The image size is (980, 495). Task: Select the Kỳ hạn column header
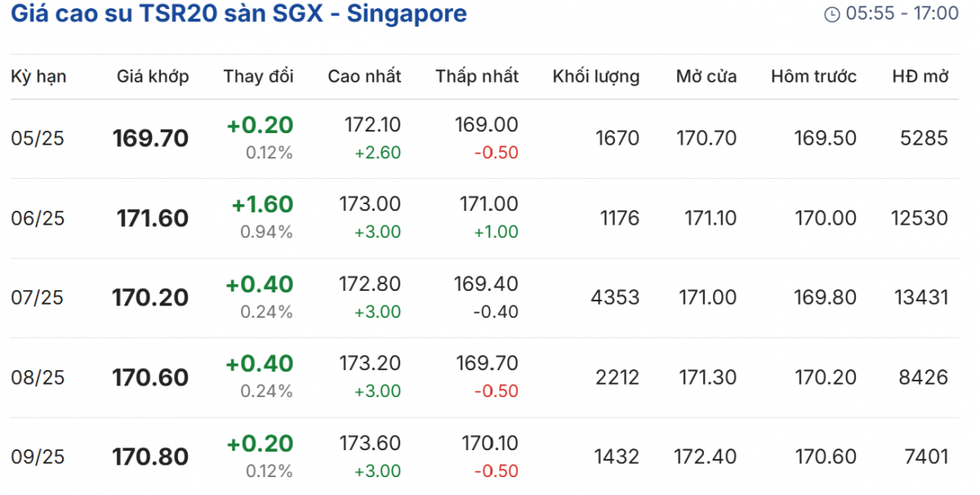coord(38,77)
